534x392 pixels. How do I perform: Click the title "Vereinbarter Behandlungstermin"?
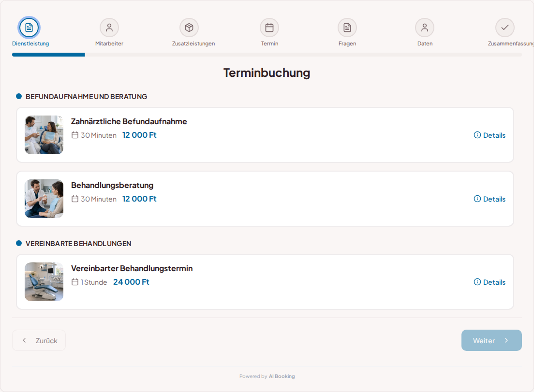[x=132, y=268]
